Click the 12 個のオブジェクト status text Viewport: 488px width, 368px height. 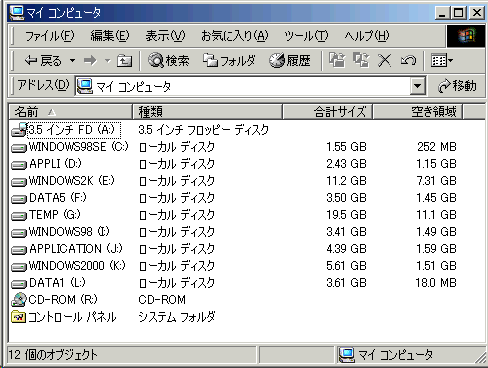(53, 355)
